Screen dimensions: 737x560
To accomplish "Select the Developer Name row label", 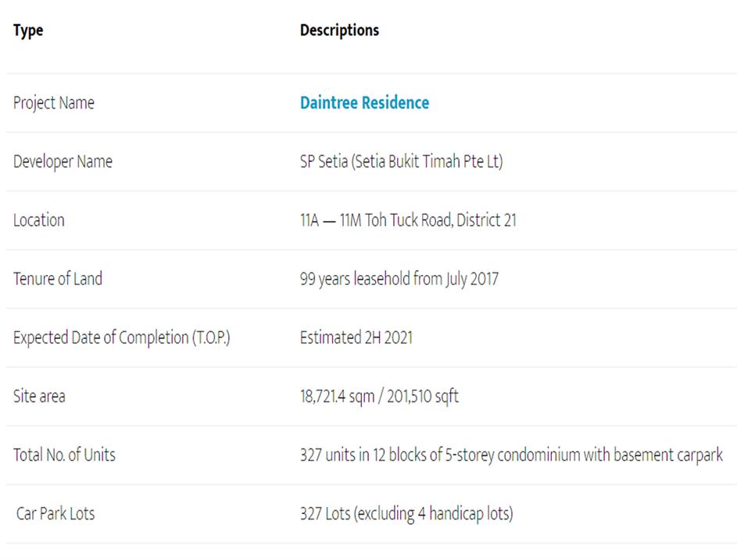I will click(63, 162).
